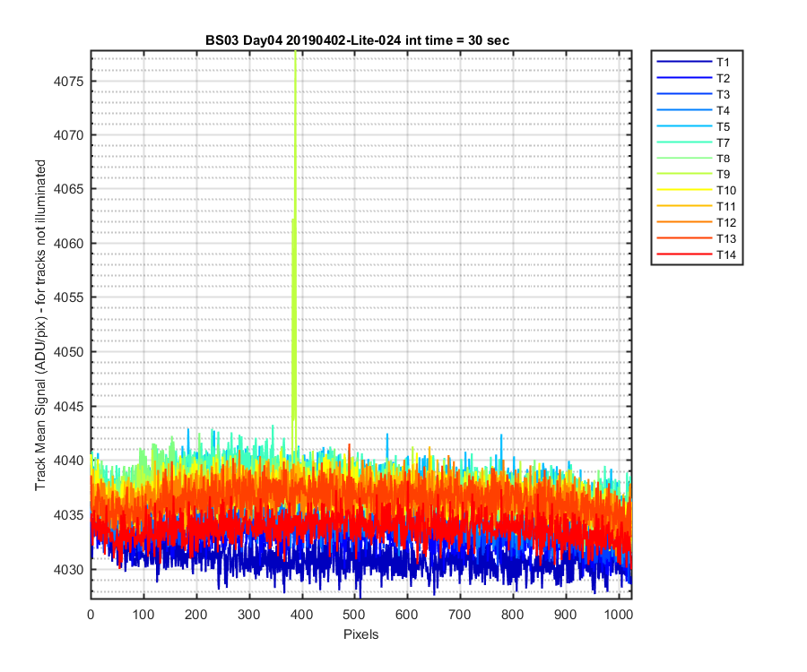Click the T1 dark blue legend line
Viewport: 807px width, 672px height.
pyautogui.click(x=684, y=62)
